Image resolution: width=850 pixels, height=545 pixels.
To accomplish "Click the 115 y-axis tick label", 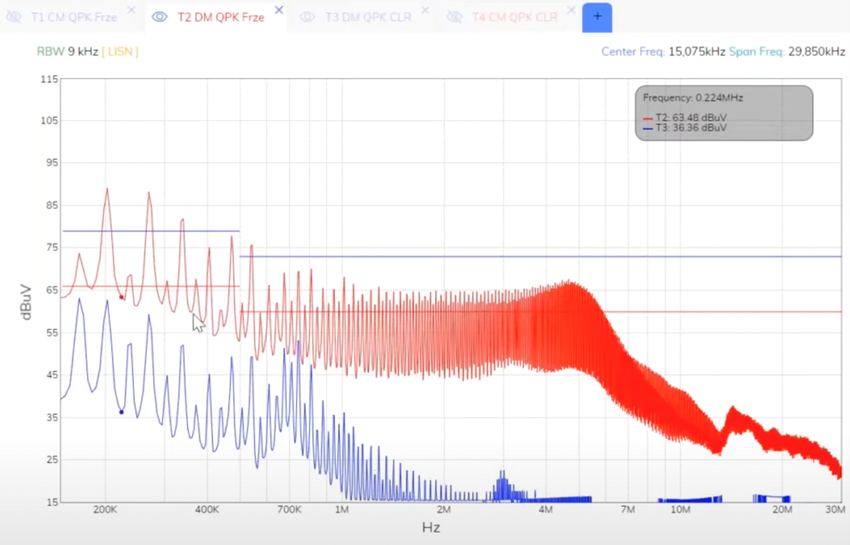I will coord(49,79).
